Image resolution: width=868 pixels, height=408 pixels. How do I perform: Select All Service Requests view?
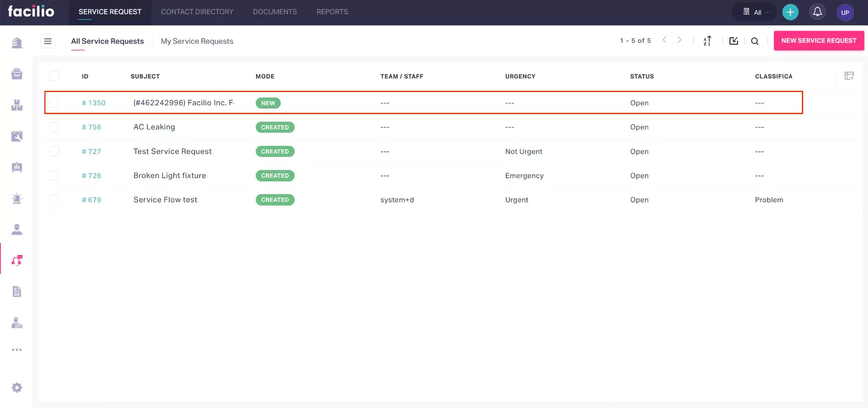pos(108,41)
